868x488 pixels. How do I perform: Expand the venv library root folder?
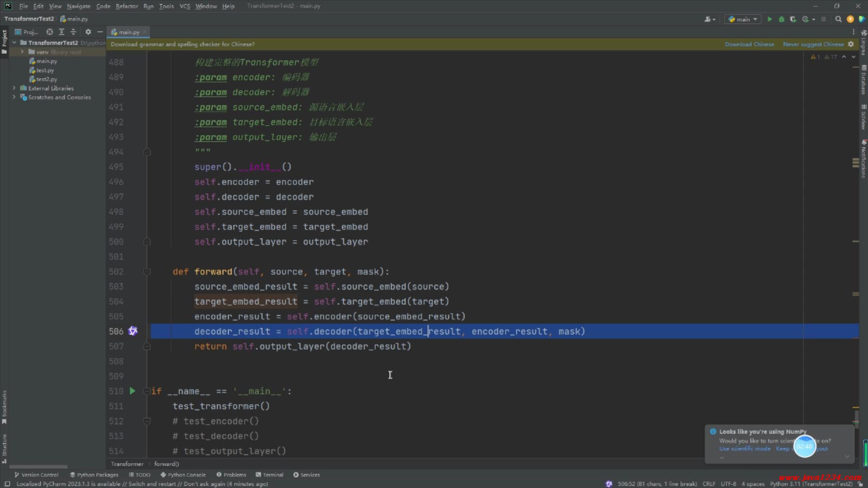(22, 52)
